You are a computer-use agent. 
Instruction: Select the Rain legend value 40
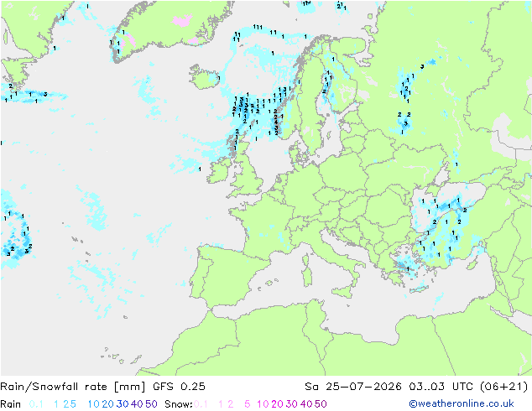pos(137,404)
